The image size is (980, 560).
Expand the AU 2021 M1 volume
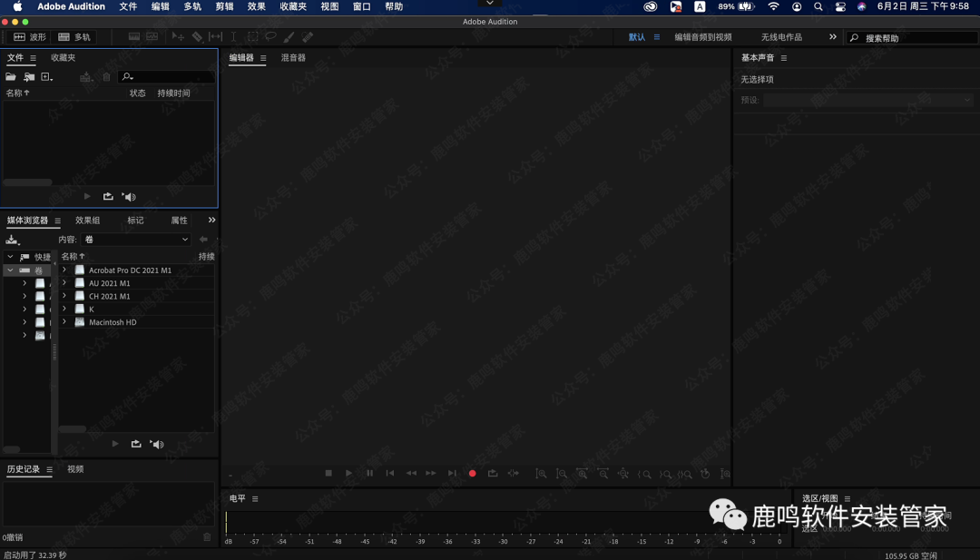click(x=64, y=283)
